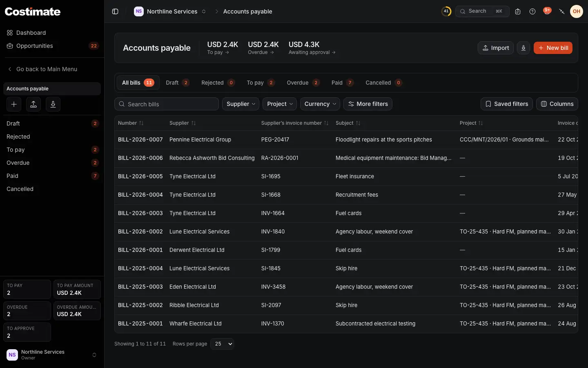Sort by the Number column icon
This screenshot has width=588, height=368.
pyautogui.click(x=141, y=123)
